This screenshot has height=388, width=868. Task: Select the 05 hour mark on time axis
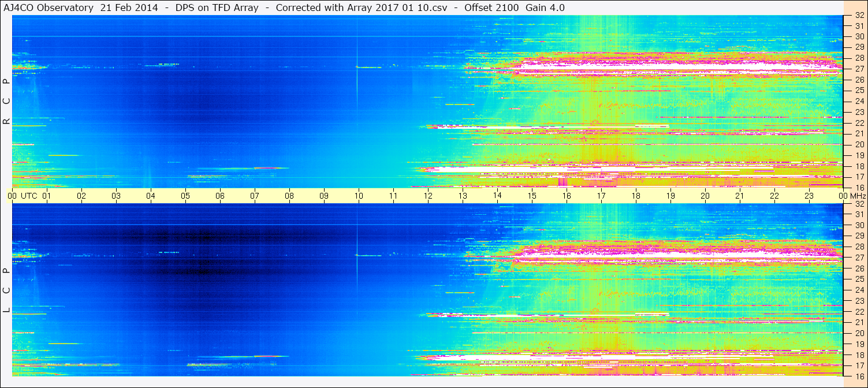185,196
